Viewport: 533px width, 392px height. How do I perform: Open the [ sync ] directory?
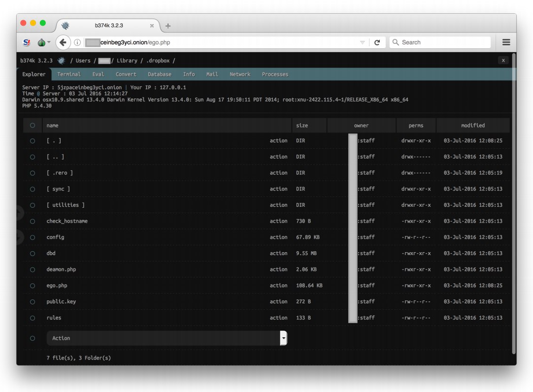coord(58,189)
